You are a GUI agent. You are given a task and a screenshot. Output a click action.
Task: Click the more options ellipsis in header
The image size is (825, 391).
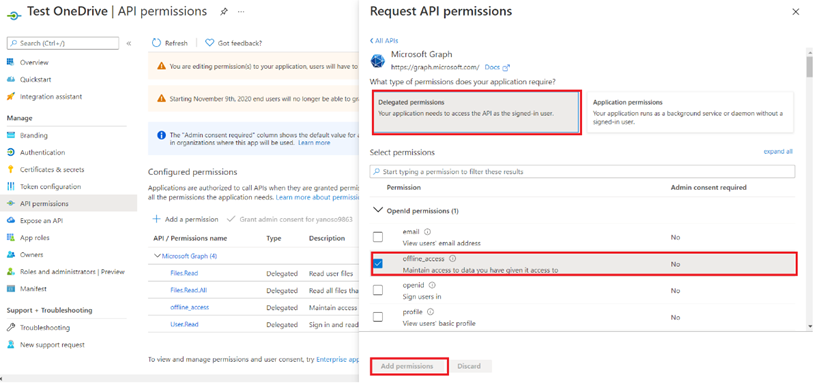tap(241, 12)
